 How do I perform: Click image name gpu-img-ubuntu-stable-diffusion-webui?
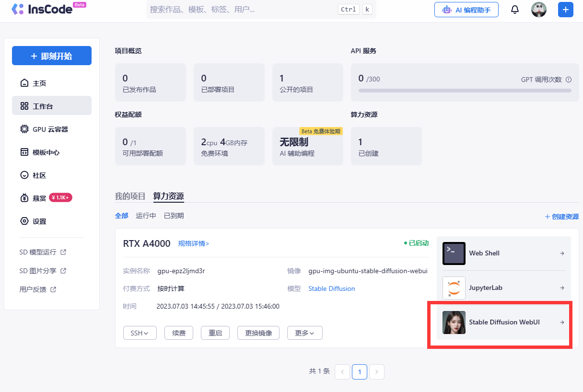click(x=368, y=271)
